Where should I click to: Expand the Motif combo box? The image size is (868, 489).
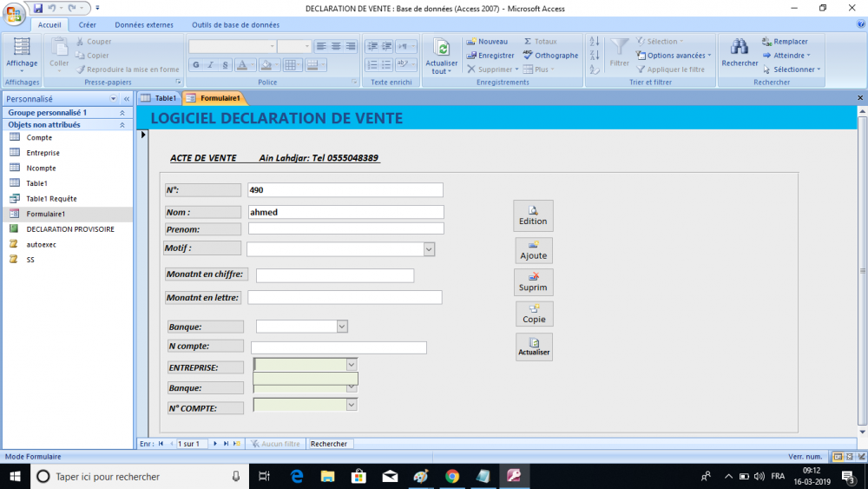tap(429, 250)
